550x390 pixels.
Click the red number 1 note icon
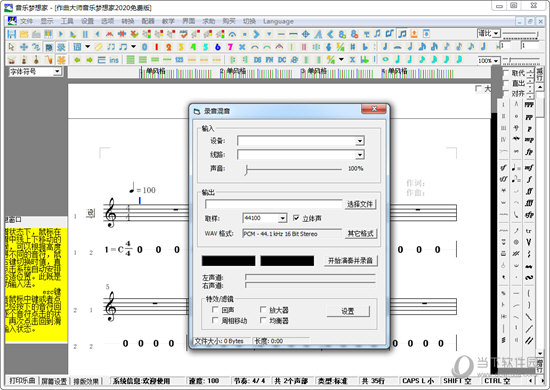156,47
